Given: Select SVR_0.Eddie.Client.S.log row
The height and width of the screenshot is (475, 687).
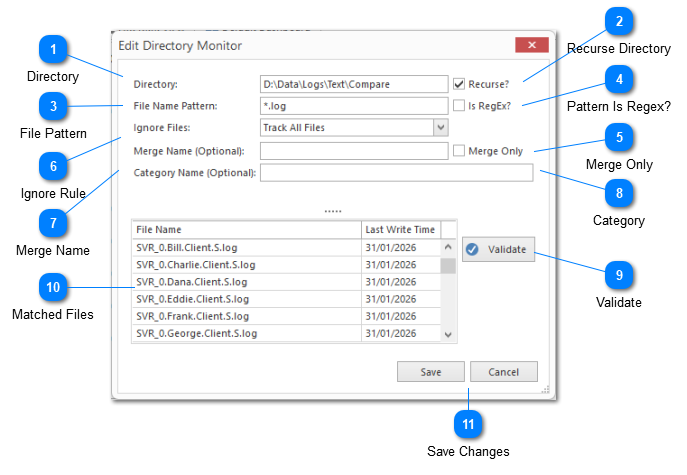Looking at the screenshot, I should tap(287, 299).
